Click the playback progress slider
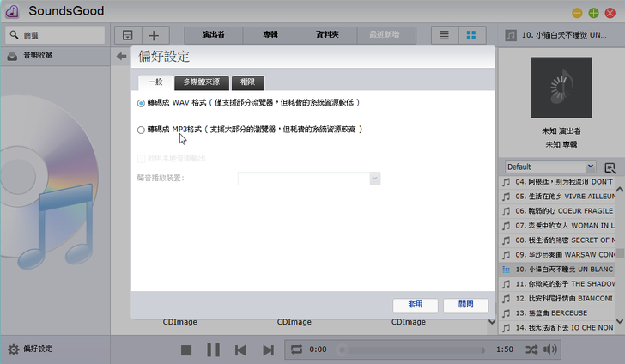The width and height of the screenshot is (625, 364). pyautogui.click(x=410, y=350)
